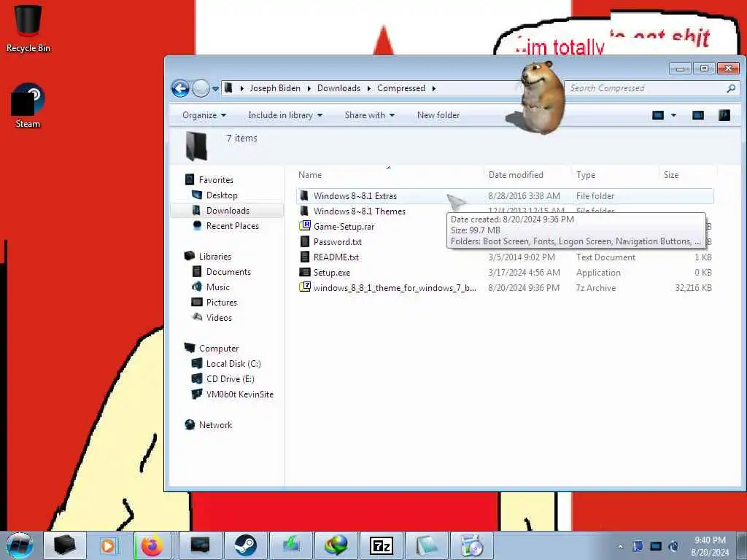Click the Setup.exe application icon

point(305,273)
